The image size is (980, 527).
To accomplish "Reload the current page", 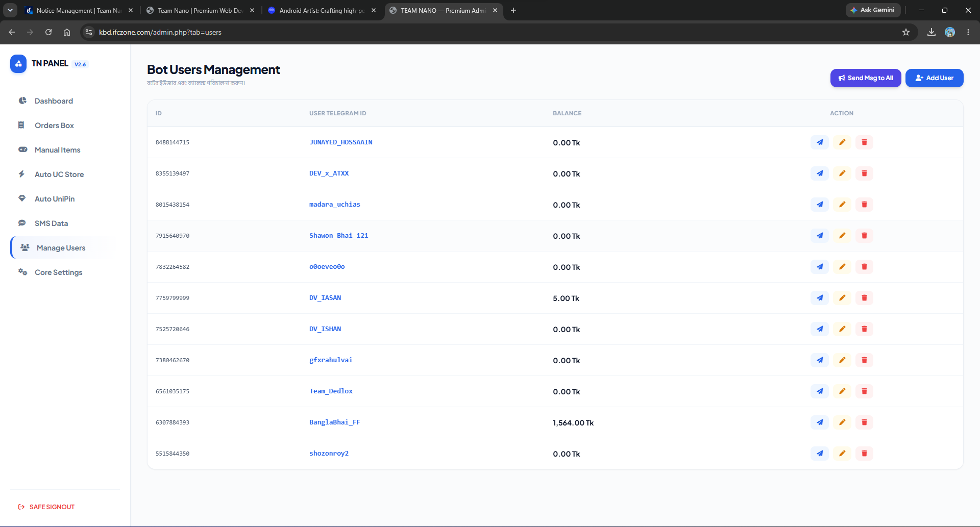I will [x=48, y=32].
